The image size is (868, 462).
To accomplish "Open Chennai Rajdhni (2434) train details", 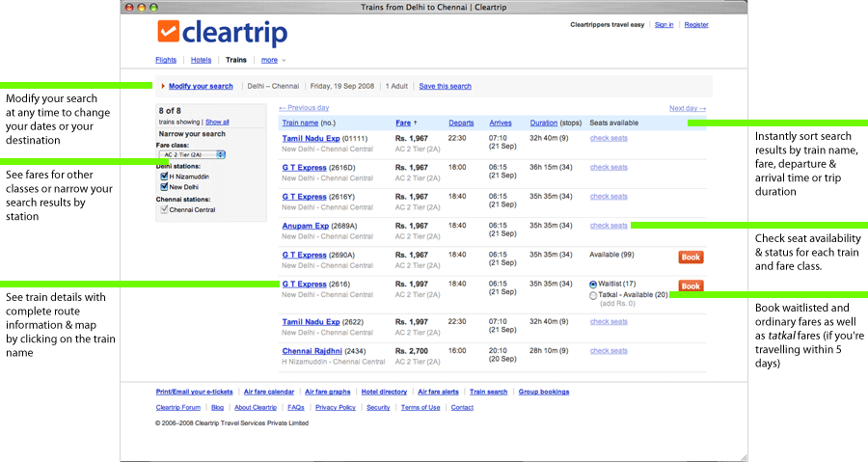I will click(312, 351).
